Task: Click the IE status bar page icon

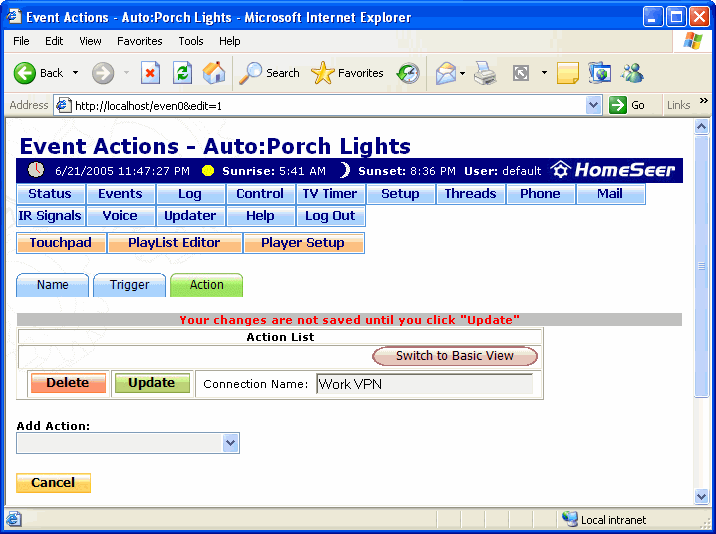Action: (14, 519)
